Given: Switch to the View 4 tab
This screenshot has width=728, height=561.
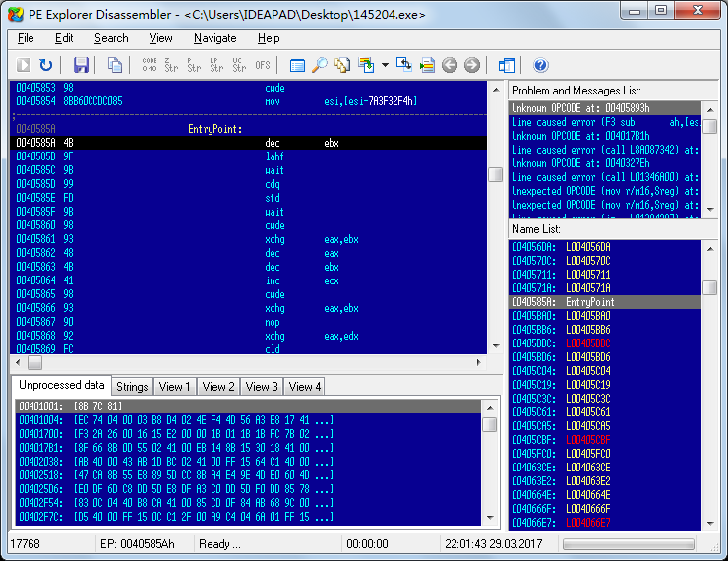Looking at the screenshot, I should [x=305, y=387].
